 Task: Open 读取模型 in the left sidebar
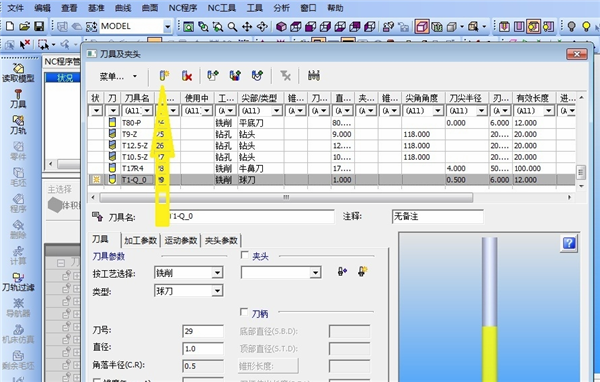point(18,73)
